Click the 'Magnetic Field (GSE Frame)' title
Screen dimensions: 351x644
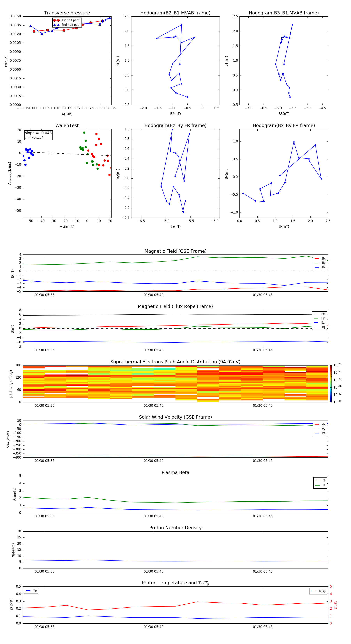pos(175,251)
